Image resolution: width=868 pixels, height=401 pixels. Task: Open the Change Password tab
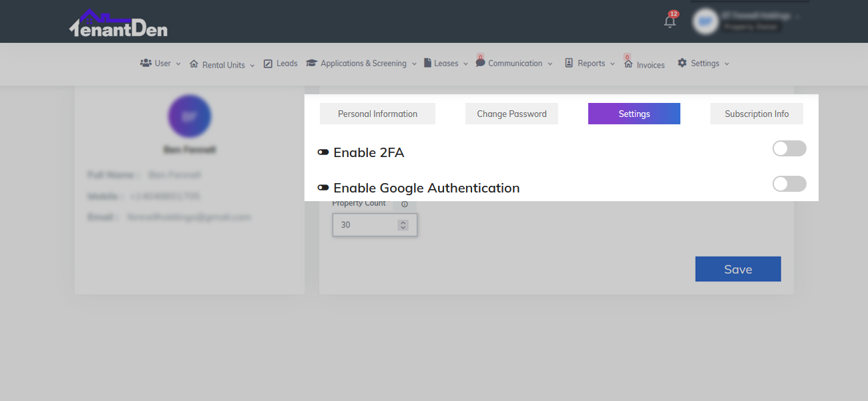(511, 114)
